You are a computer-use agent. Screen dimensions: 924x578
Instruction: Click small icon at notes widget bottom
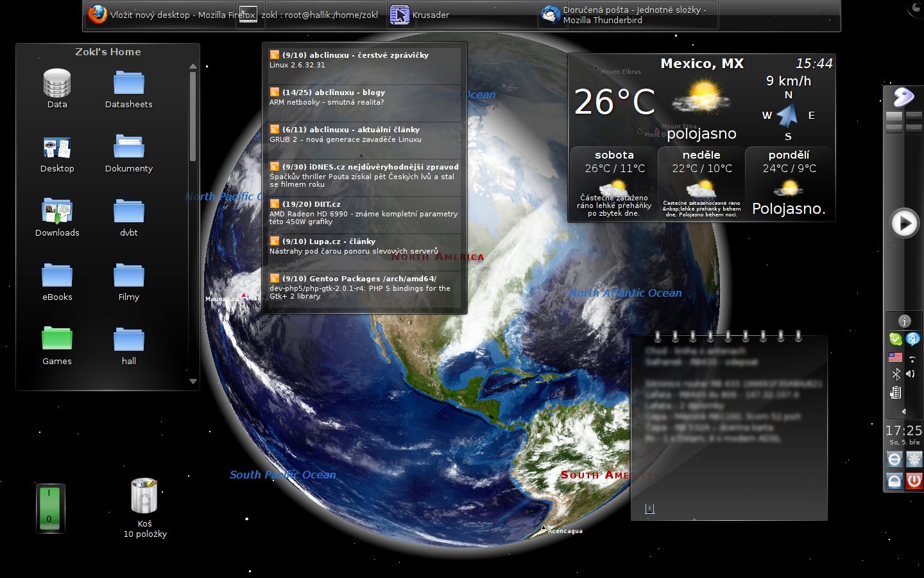point(649,509)
